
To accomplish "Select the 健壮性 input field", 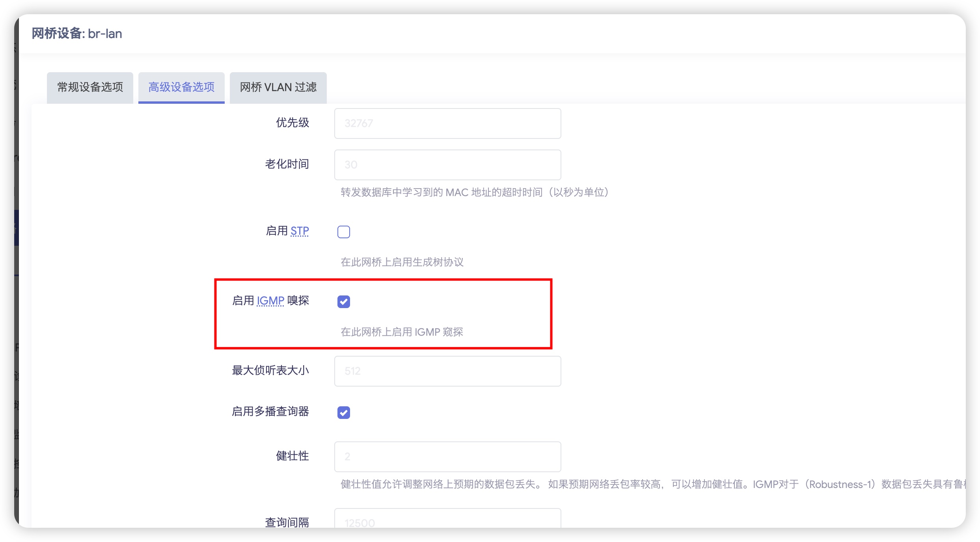I will point(447,456).
